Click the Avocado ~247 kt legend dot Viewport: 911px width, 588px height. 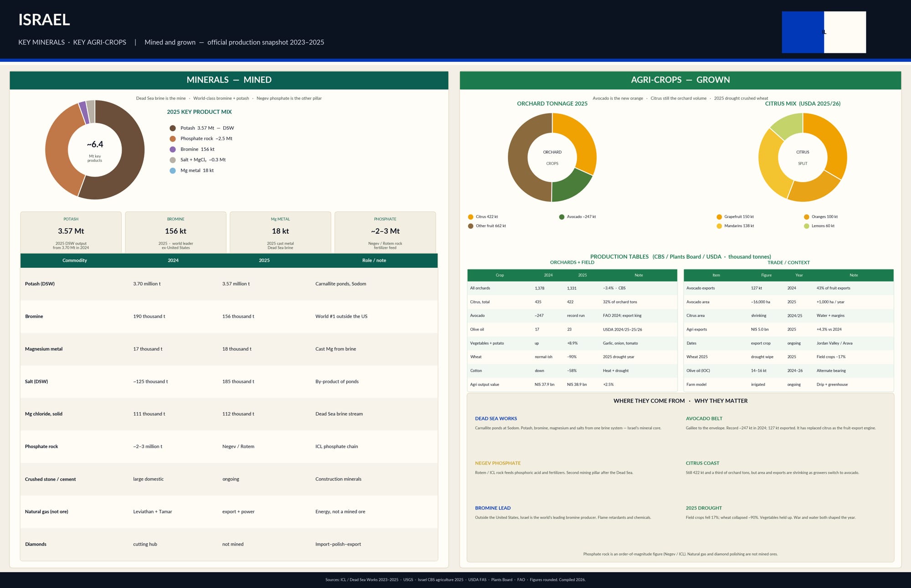[562, 217]
